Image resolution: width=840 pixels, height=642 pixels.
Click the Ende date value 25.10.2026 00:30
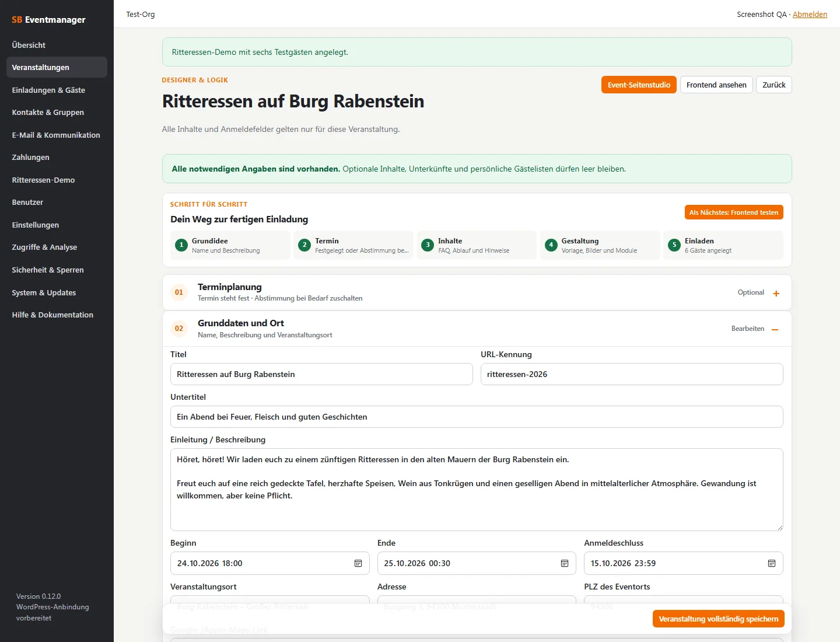point(417,563)
